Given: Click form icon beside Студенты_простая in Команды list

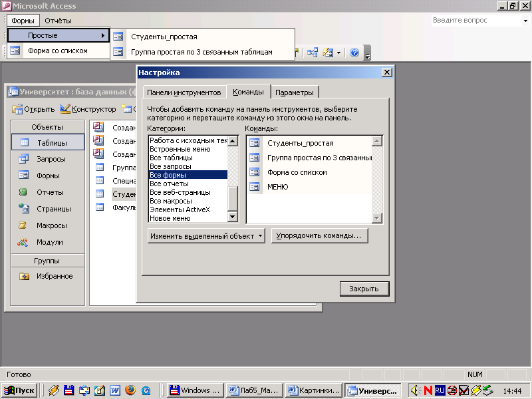Looking at the screenshot, I should (x=255, y=143).
